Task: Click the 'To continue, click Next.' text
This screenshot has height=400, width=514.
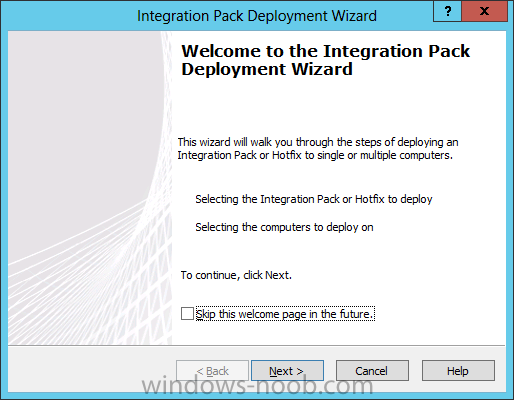Action: [x=236, y=275]
